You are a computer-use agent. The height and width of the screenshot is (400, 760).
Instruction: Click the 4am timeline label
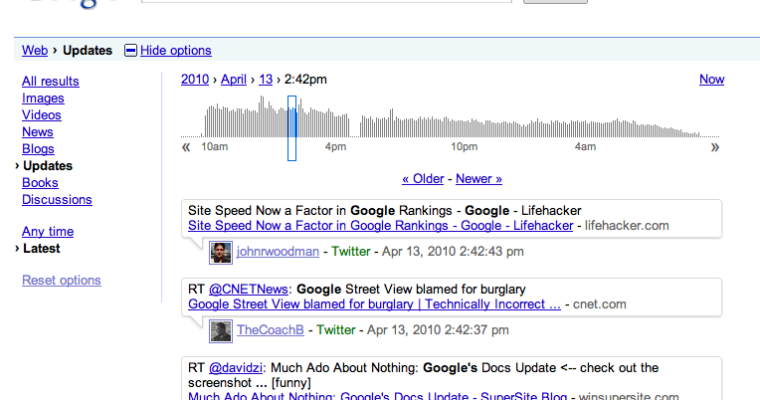585,147
